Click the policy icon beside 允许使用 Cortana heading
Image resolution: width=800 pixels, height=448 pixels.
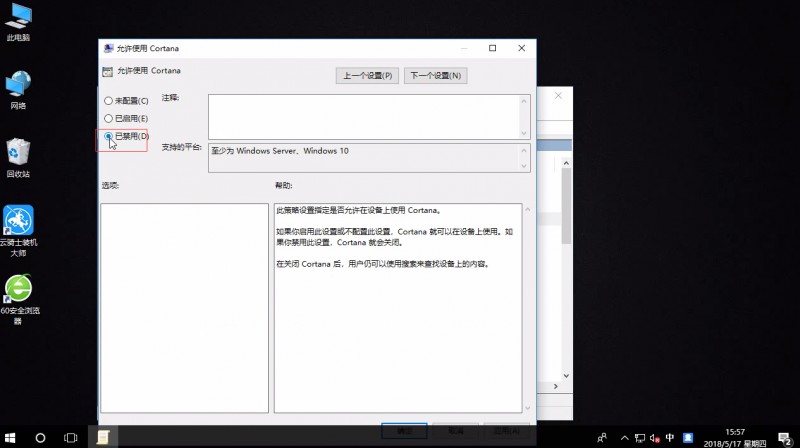pos(107,71)
